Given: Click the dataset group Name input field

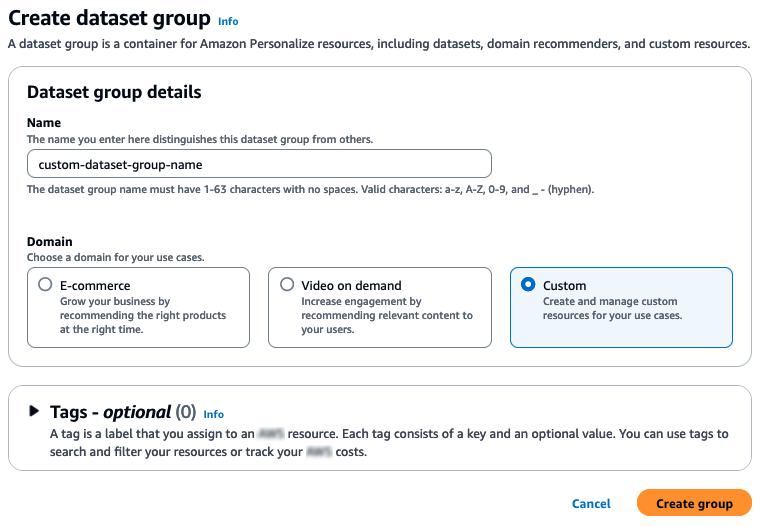Looking at the screenshot, I should [x=259, y=164].
